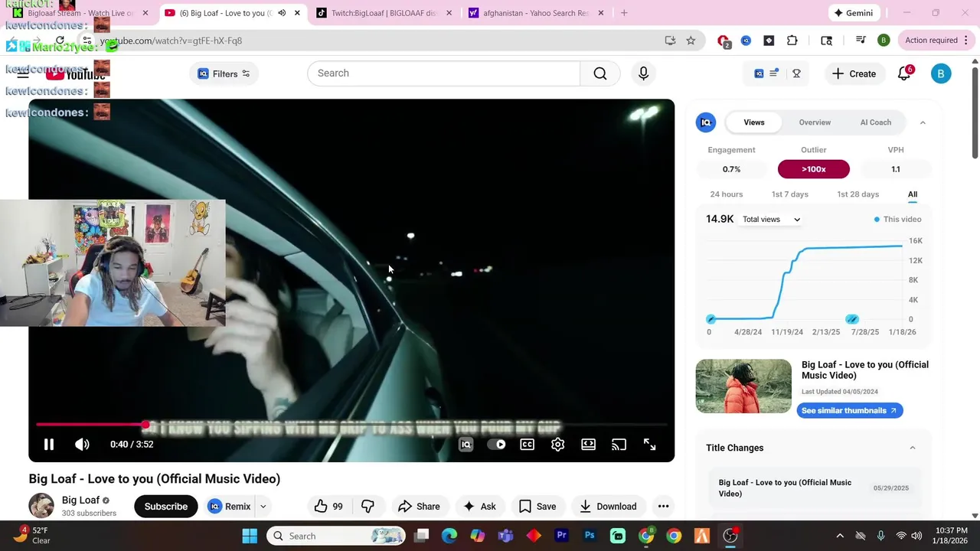Click first edit marker on views chart

(x=710, y=319)
